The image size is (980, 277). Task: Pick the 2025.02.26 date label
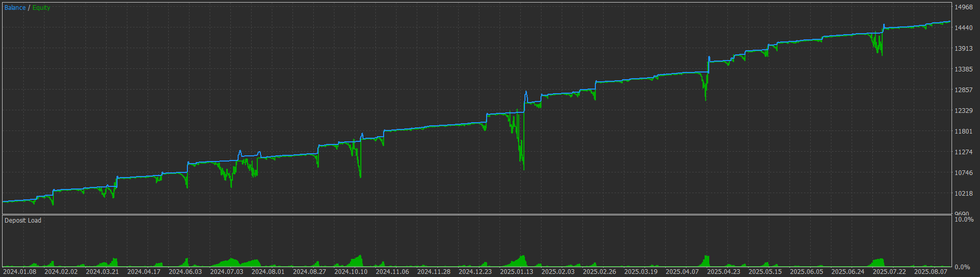pos(599,272)
